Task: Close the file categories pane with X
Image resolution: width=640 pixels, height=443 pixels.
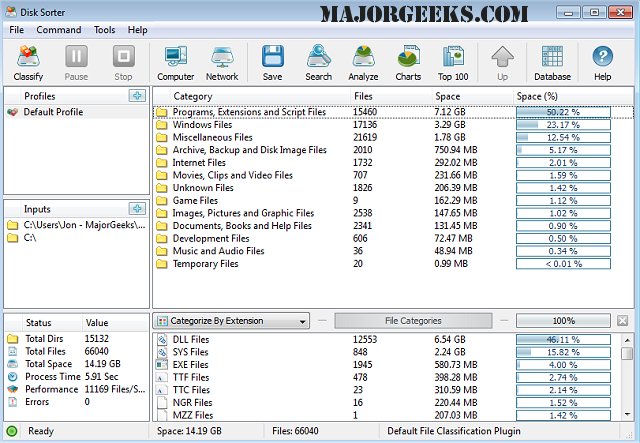Action: pos(622,321)
